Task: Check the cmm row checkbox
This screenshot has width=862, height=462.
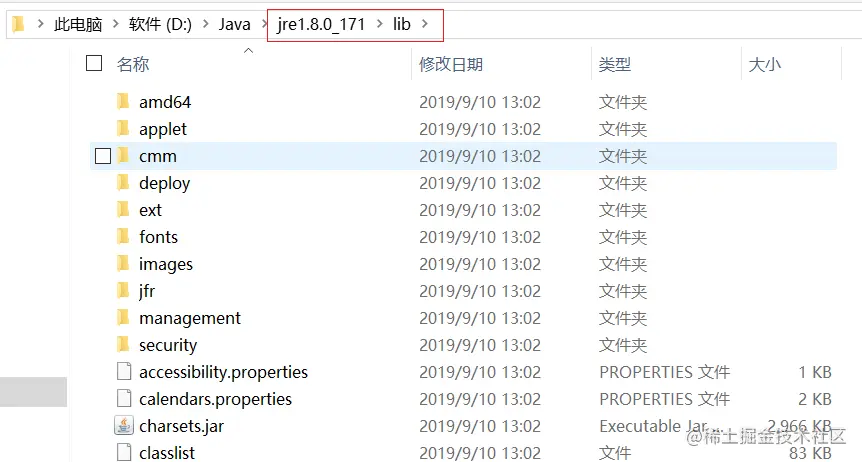Action: coord(103,156)
